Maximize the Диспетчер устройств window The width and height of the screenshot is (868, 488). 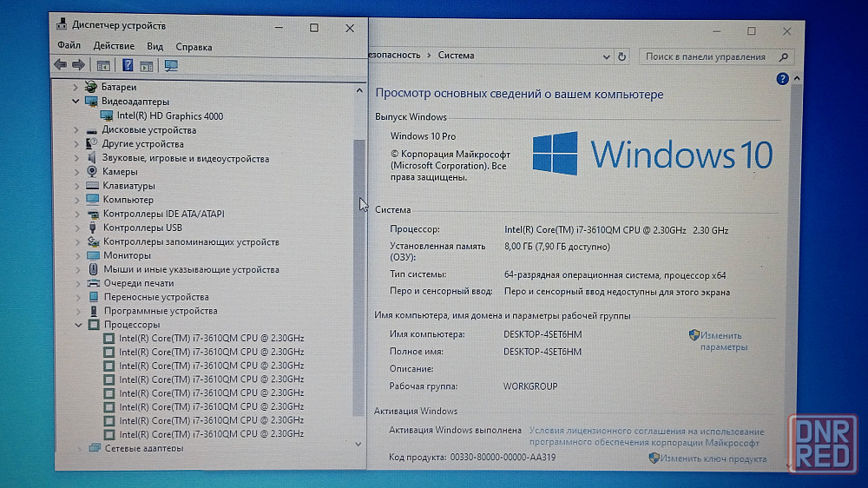(314, 28)
